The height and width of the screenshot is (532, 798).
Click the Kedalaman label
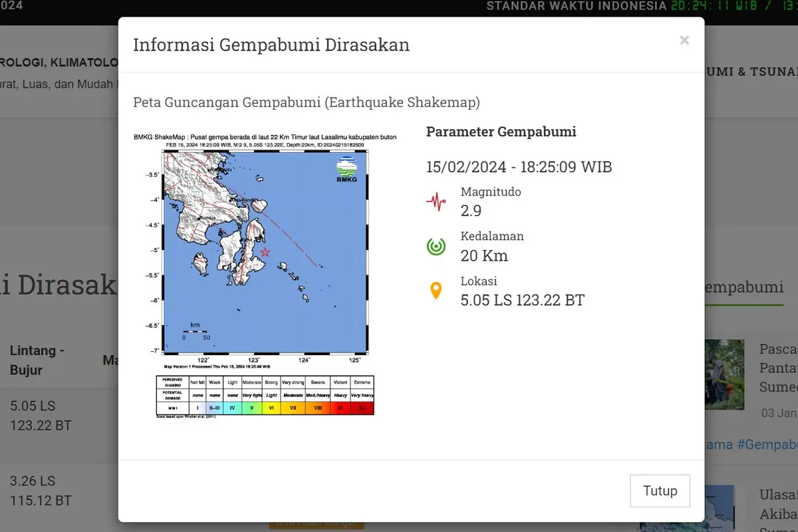(492, 236)
